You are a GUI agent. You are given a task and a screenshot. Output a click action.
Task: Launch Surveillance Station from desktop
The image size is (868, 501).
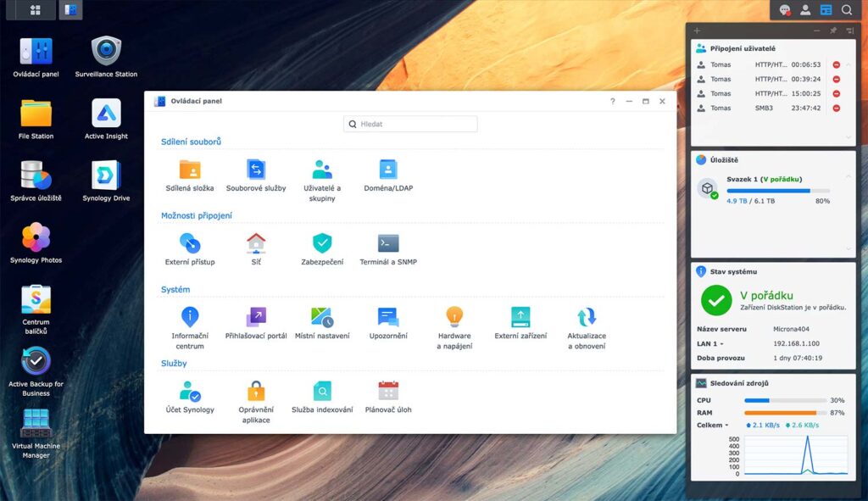point(106,57)
